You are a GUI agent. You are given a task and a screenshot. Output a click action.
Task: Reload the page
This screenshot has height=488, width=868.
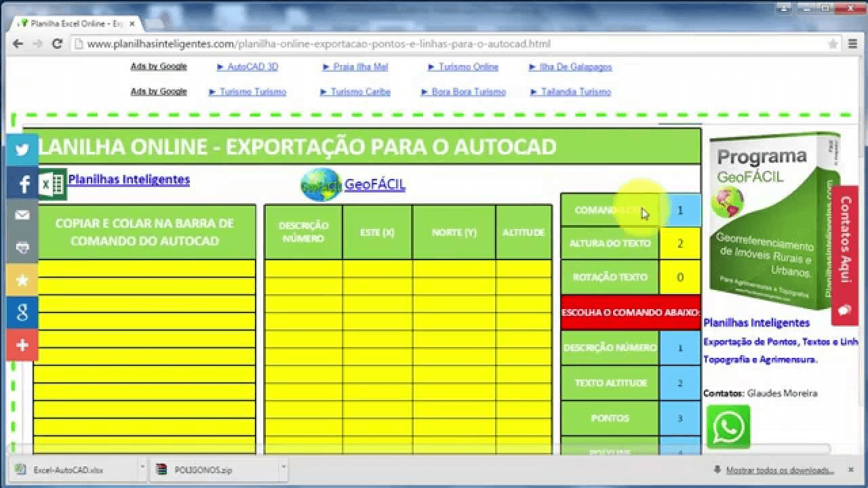58,43
